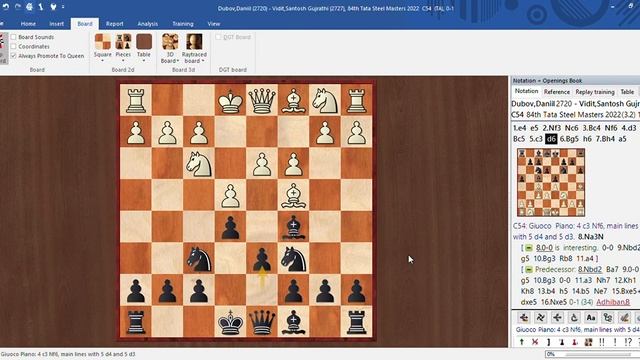Collapse the 'Predecessor' variation line
The image size is (640, 360).
(x=529, y=269)
